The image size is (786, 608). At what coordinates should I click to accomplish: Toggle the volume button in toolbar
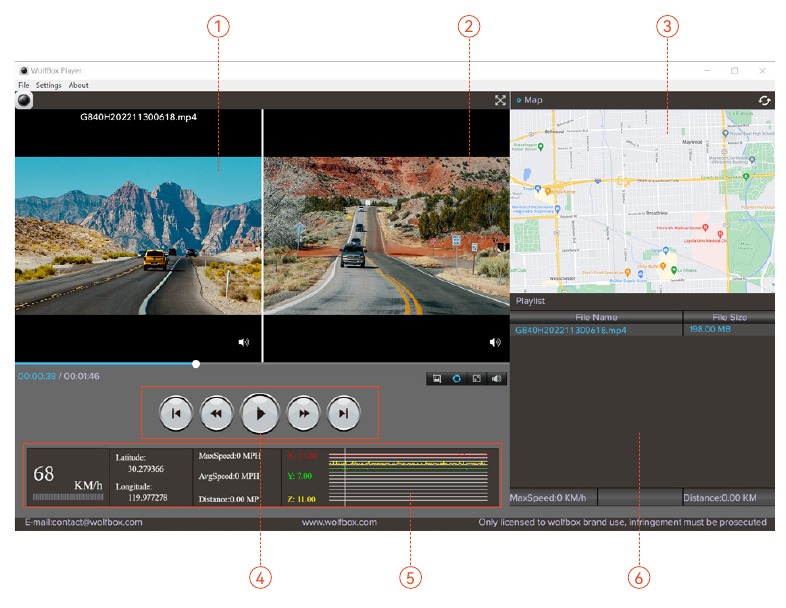click(x=496, y=379)
